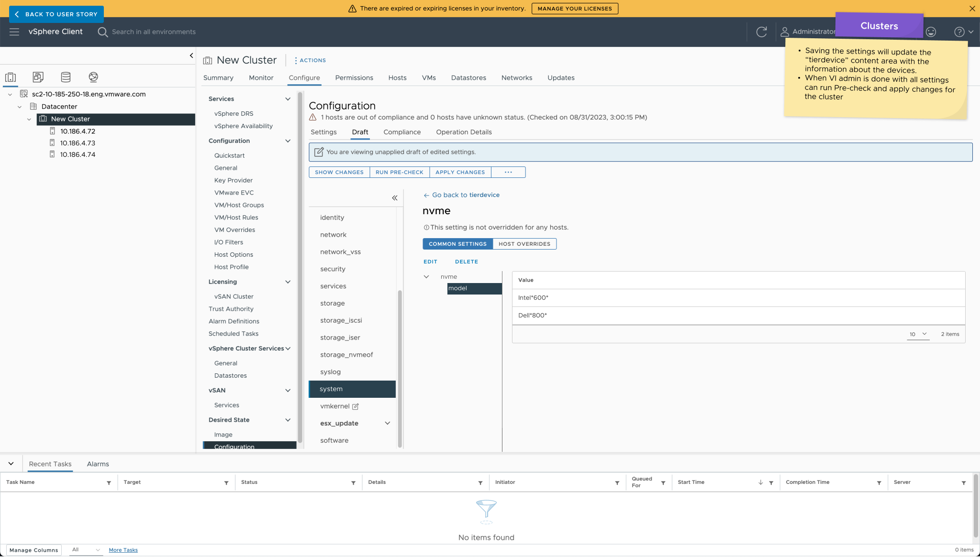This screenshot has width=980, height=557.
Task: Open the items per page dropdown
Action: tap(918, 334)
